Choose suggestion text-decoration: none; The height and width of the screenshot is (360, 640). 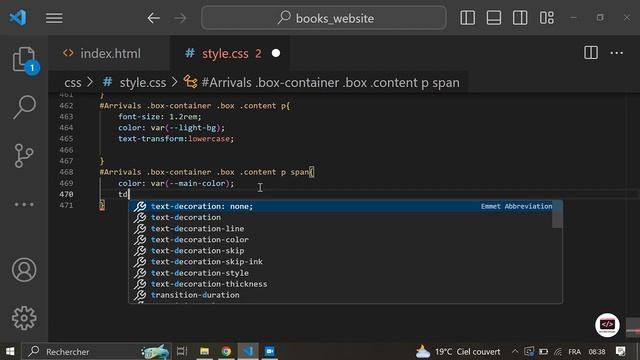(x=345, y=207)
